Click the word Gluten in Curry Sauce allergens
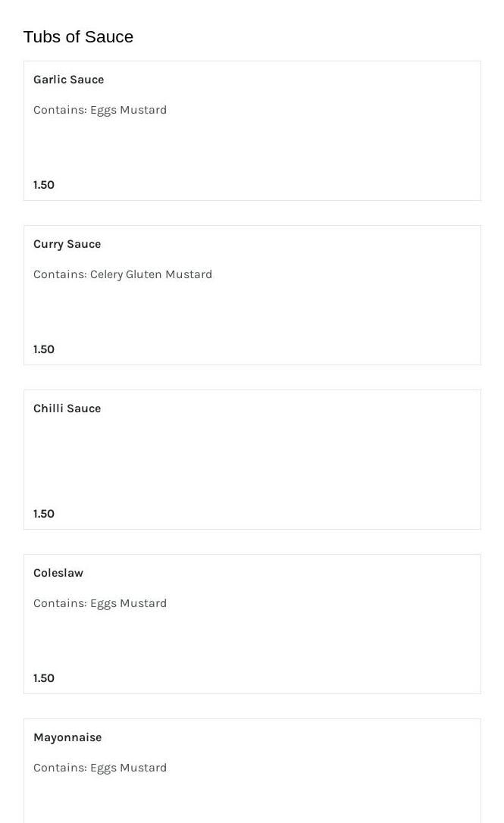 click(143, 274)
